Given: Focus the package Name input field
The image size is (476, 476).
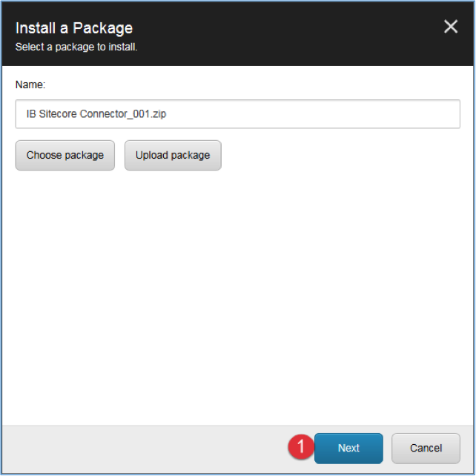Looking at the screenshot, I should 238,114.
